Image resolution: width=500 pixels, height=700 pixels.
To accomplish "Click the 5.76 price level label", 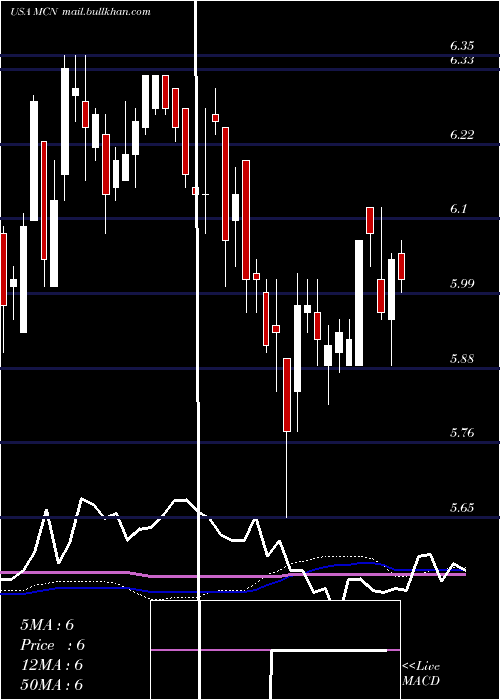I will pyautogui.click(x=462, y=433).
